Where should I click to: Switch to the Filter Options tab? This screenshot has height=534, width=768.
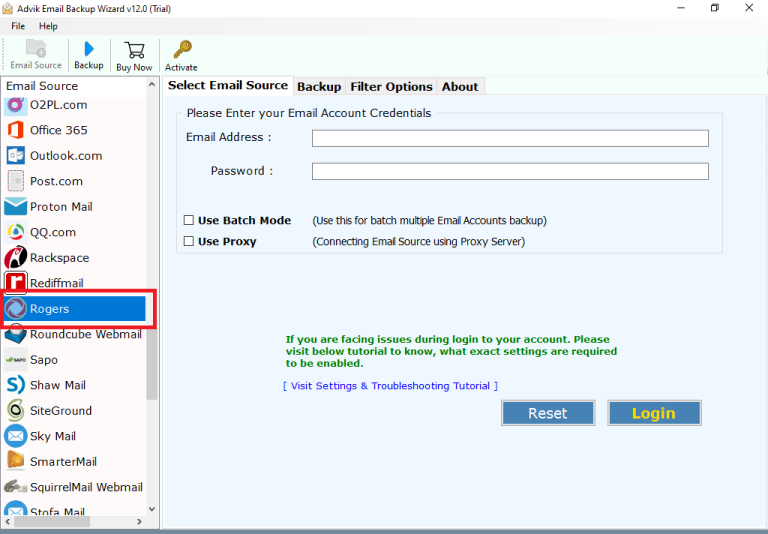pos(391,87)
